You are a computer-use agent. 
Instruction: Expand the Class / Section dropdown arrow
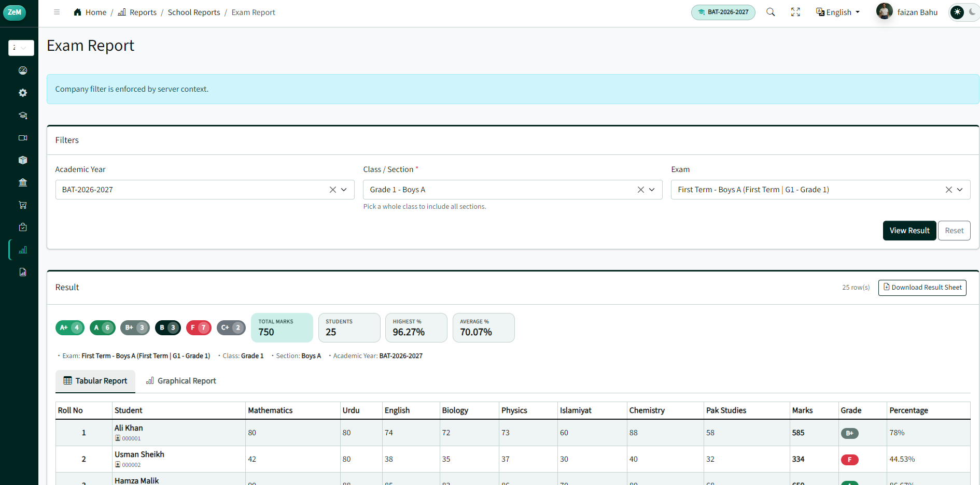(652, 190)
